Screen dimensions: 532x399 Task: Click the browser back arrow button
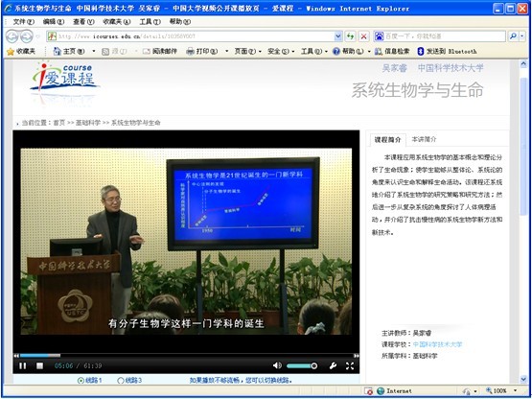pos(12,36)
